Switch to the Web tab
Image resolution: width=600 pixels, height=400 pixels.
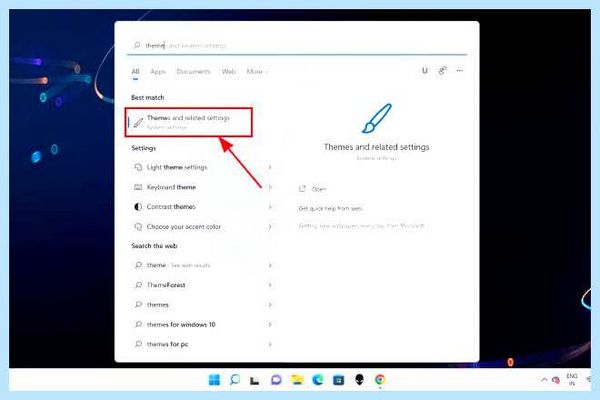click(x=228, y=72)
